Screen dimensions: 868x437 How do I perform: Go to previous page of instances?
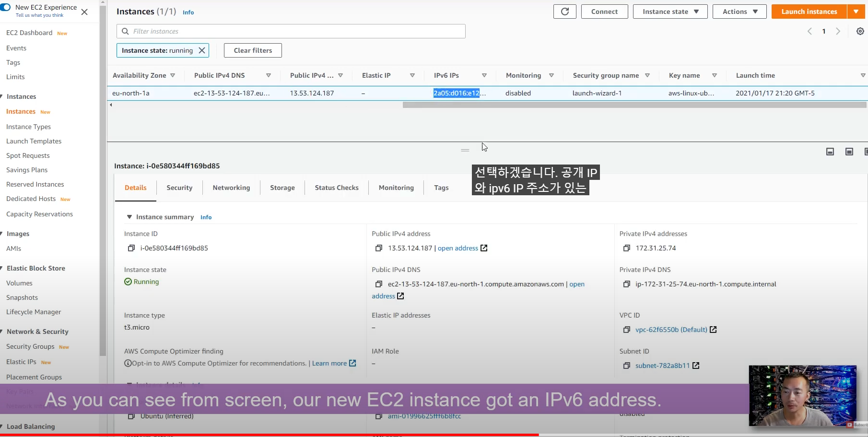[809, 31]
